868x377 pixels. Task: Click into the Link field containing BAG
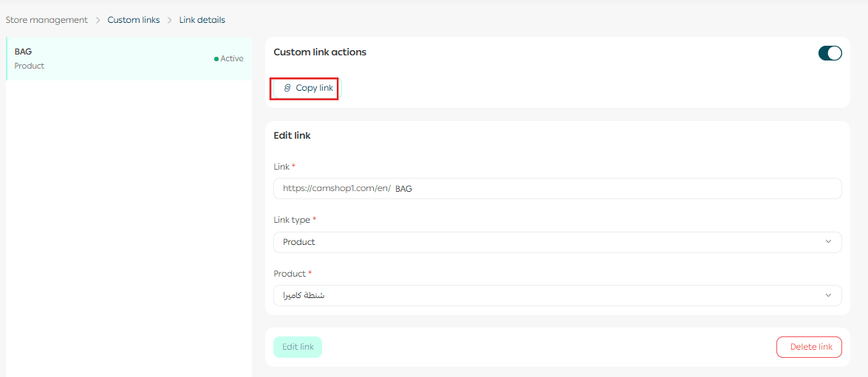613,189
